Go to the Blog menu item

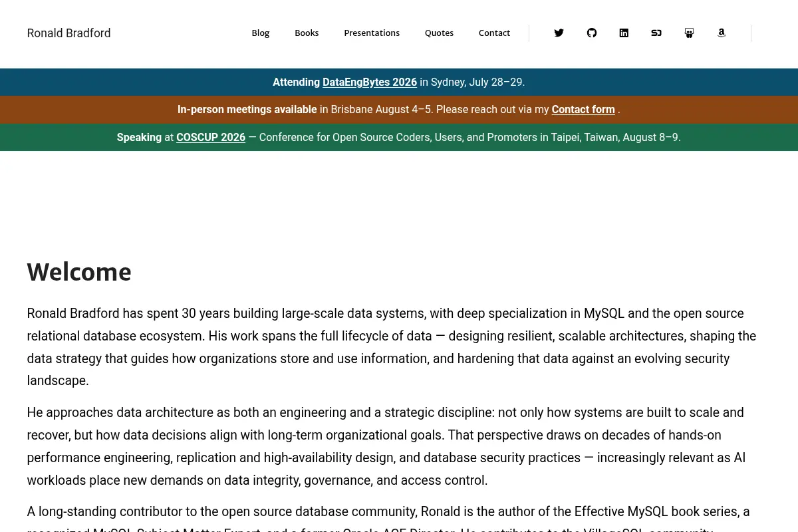pyautogui.click(x=261, y=33)
